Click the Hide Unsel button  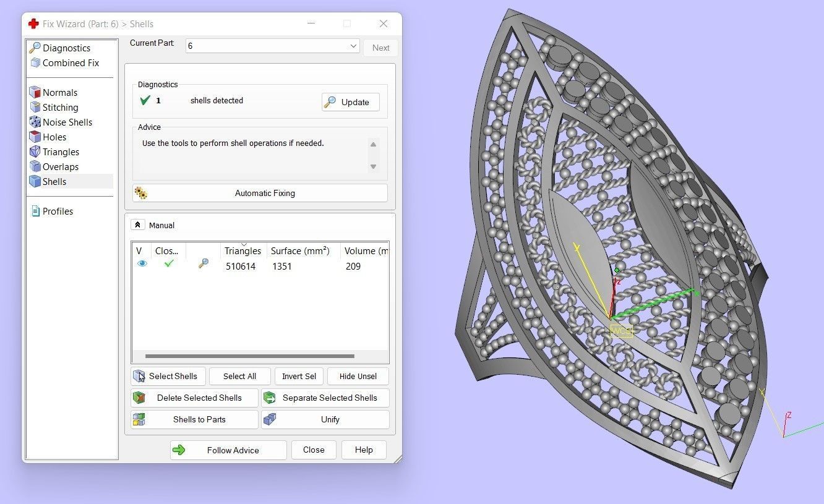(358, 376)
